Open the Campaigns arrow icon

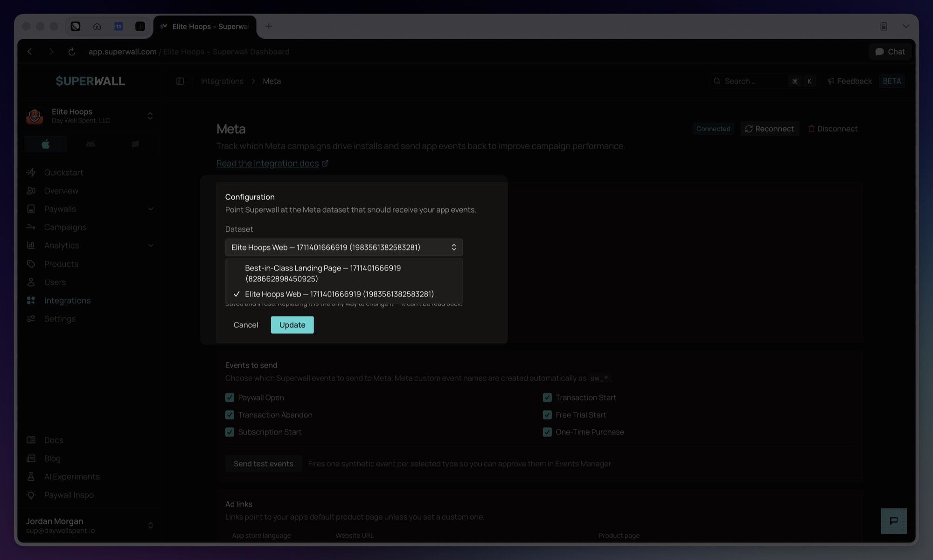coord(31,227)
